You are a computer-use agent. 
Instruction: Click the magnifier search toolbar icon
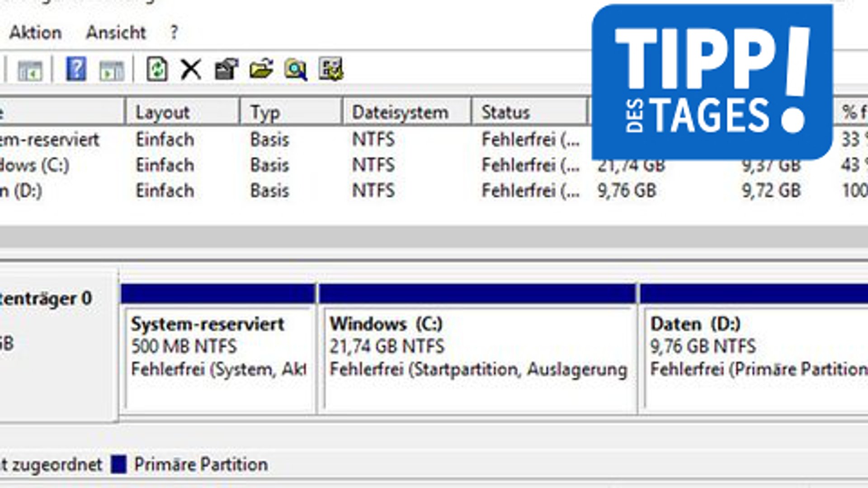click(x=296, y=70)
